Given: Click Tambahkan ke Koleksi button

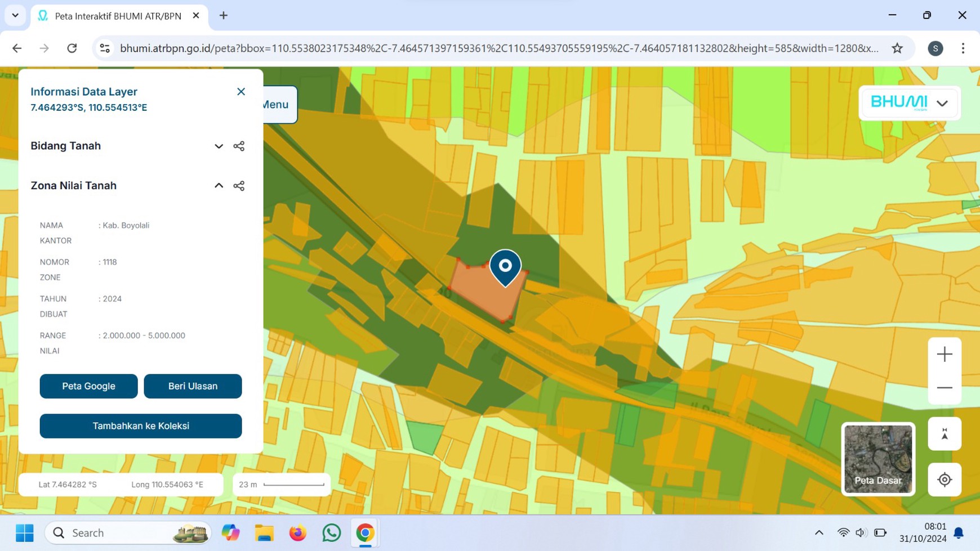Looking at the screenshot, I should 141,426.
